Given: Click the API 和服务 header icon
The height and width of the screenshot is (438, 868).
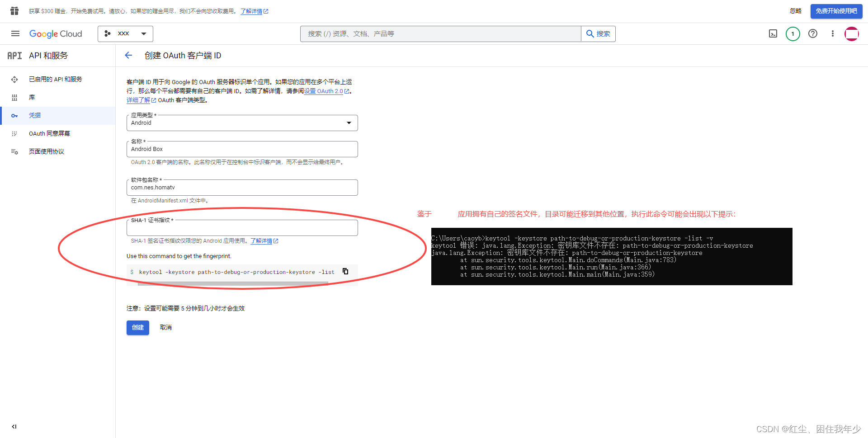Looking at the screenshot, I should point(14,56).
